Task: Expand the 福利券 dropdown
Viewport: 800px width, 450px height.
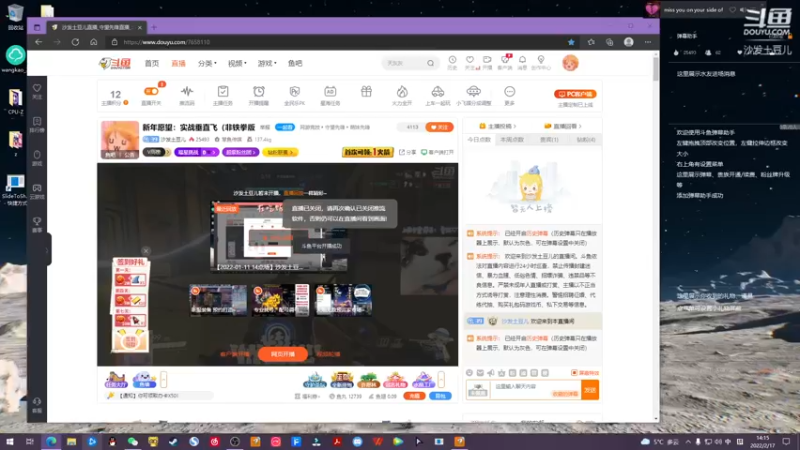Action: pos(307,396)
